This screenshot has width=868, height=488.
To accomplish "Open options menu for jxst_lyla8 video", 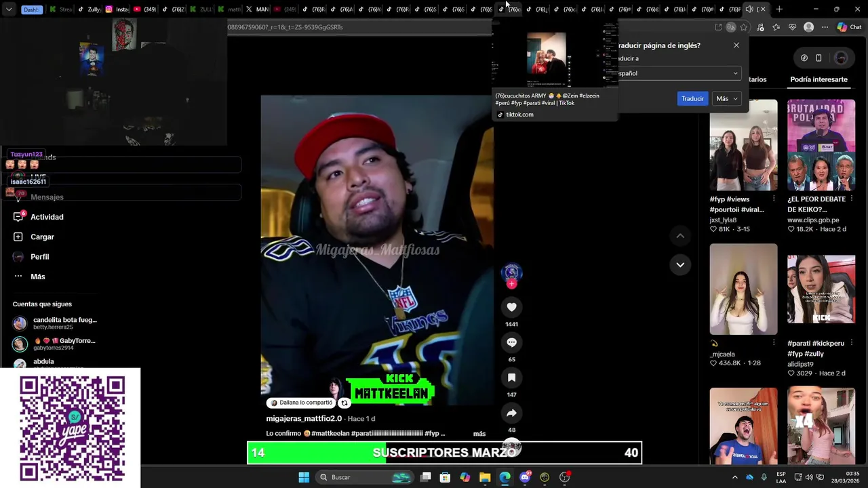I will click(774, 199).
